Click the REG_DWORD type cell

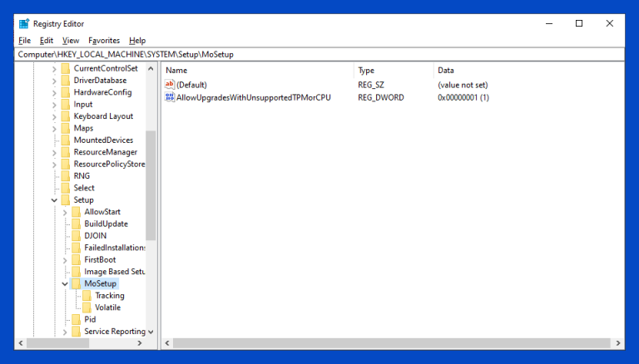coord(381,97)
